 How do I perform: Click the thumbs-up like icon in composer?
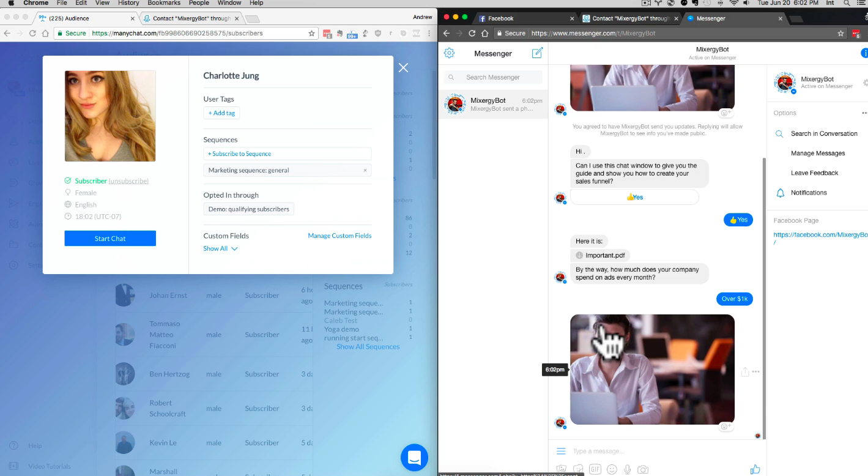755,469
